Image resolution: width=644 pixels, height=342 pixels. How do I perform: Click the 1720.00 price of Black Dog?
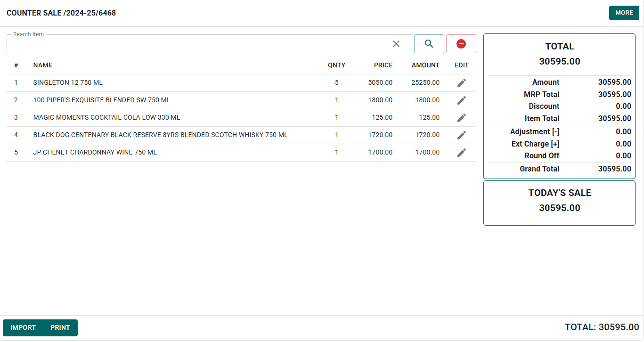[x=380, y=135]
